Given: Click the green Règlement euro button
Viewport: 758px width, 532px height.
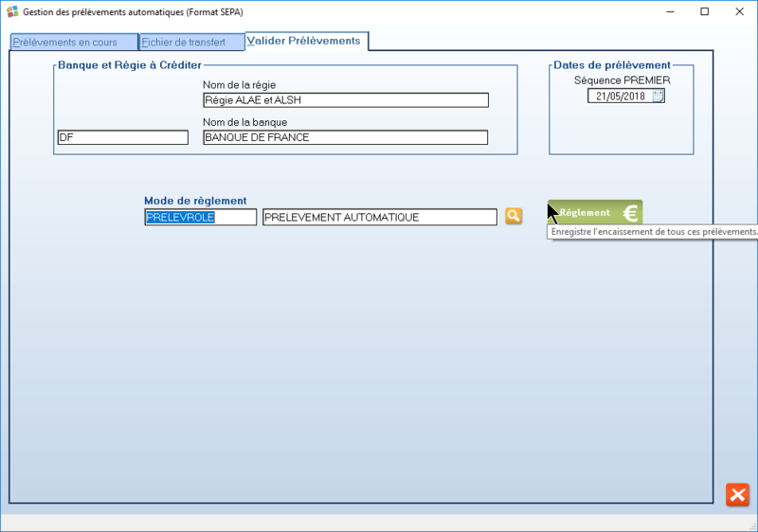Looking at the screenshot, I should tap(595, 212).
